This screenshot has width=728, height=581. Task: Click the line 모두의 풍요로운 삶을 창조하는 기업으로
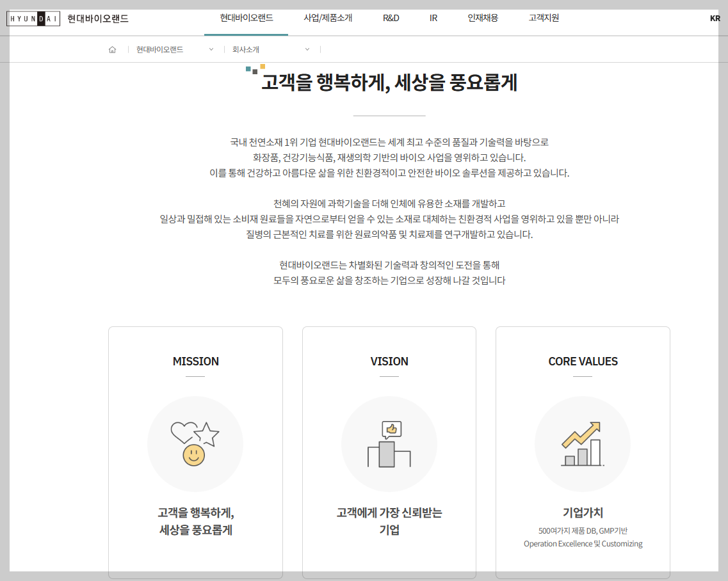point(389,280)
